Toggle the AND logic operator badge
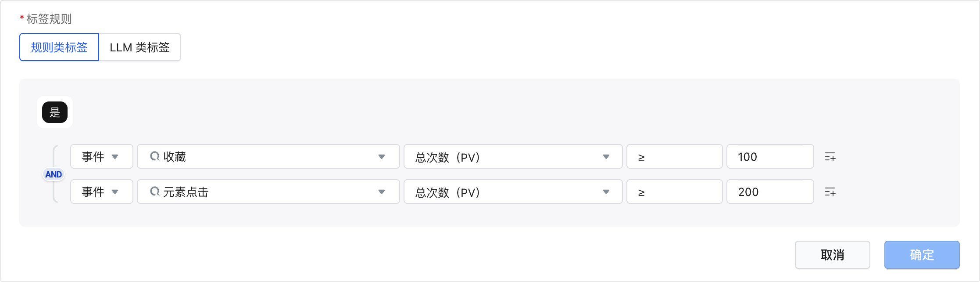The image size is (980, 282). [x=54, y=174]
